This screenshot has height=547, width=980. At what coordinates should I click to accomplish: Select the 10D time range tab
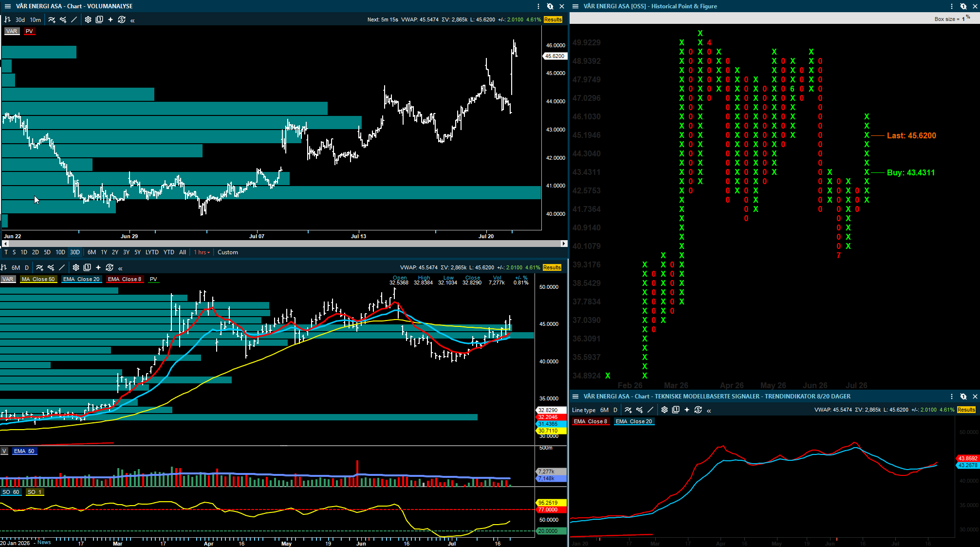(60, 252)
